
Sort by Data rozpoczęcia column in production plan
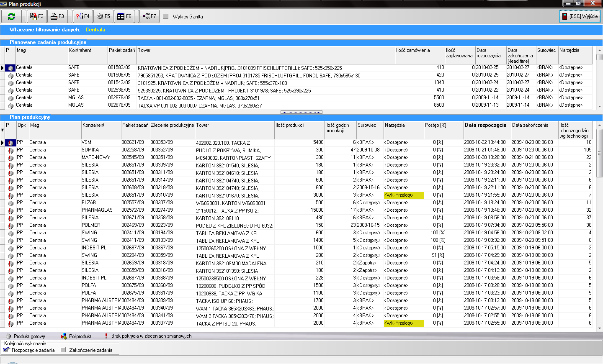486,125
